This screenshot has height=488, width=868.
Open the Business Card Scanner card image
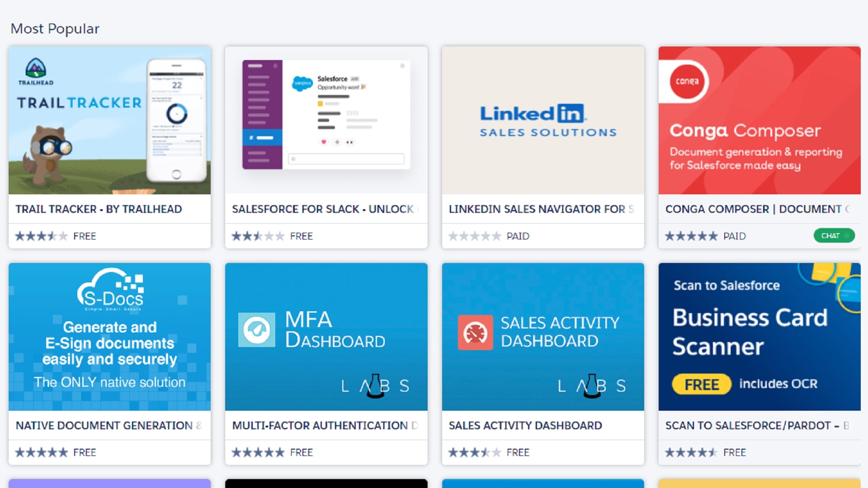759,337
